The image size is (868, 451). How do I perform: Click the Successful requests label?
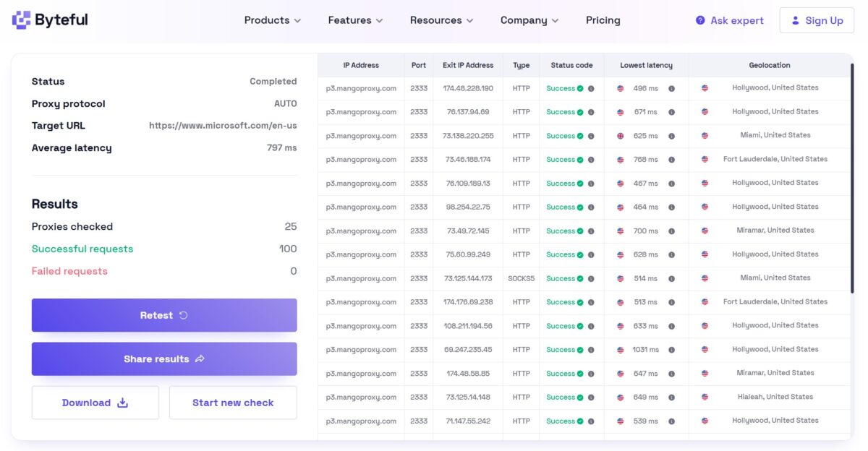tap(82, 249)
